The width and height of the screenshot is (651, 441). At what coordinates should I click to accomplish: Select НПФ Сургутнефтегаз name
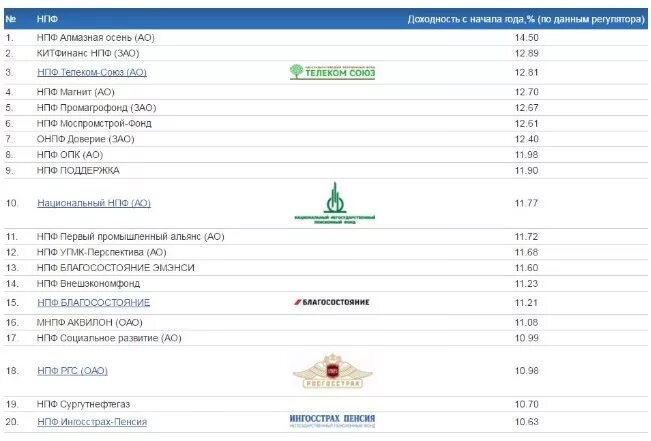coord(83,404)
